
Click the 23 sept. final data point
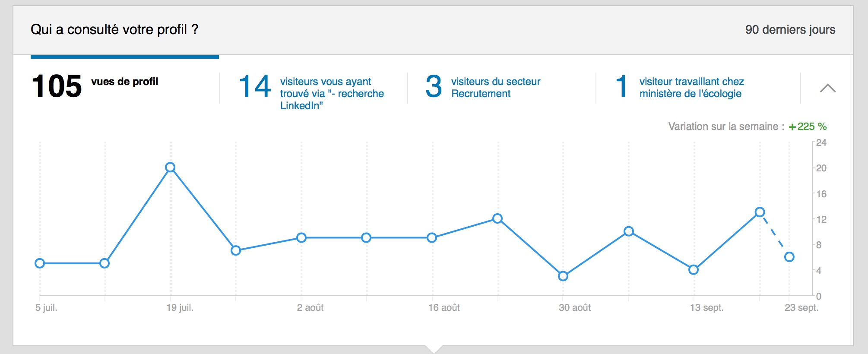pos(789,257)
